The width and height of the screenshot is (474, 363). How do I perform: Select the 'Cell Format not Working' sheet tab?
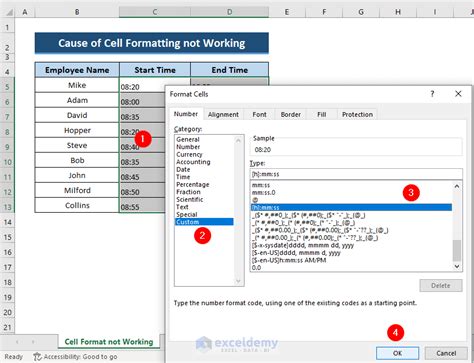tap(109, 342)
